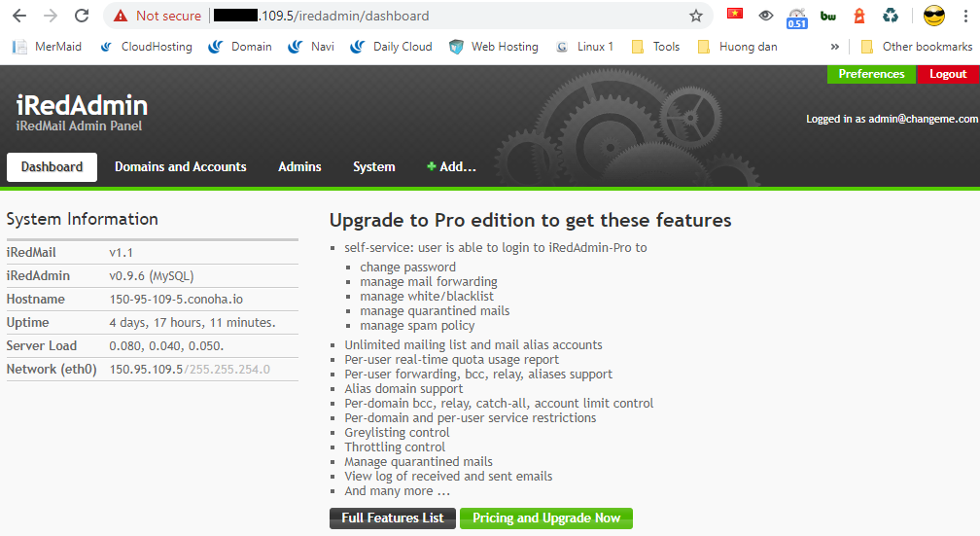This screenshot has width=980, height=536.
Task: Click the browser forward arrow
Action: tap(51, 16)
